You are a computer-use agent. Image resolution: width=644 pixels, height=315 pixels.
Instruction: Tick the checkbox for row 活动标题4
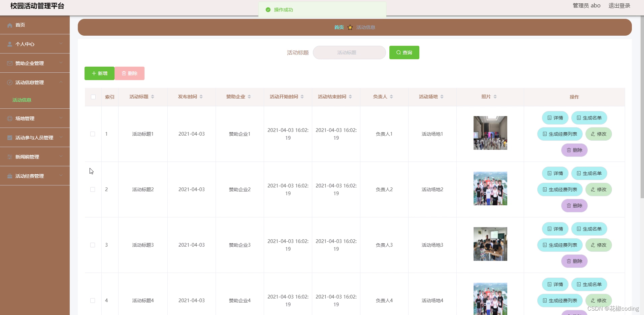point(93,301)
